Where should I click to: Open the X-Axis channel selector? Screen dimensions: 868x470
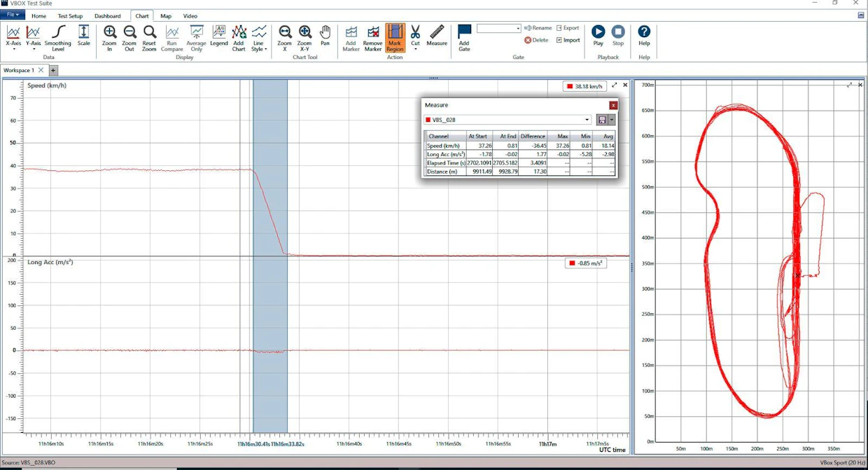tap(13, 36)
